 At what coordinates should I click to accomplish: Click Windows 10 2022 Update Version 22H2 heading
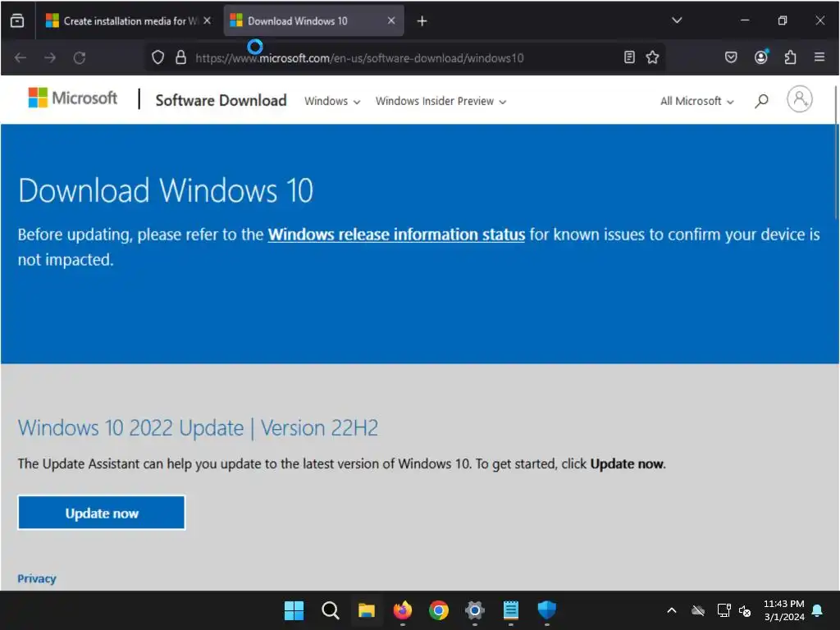tap(198, 428)
